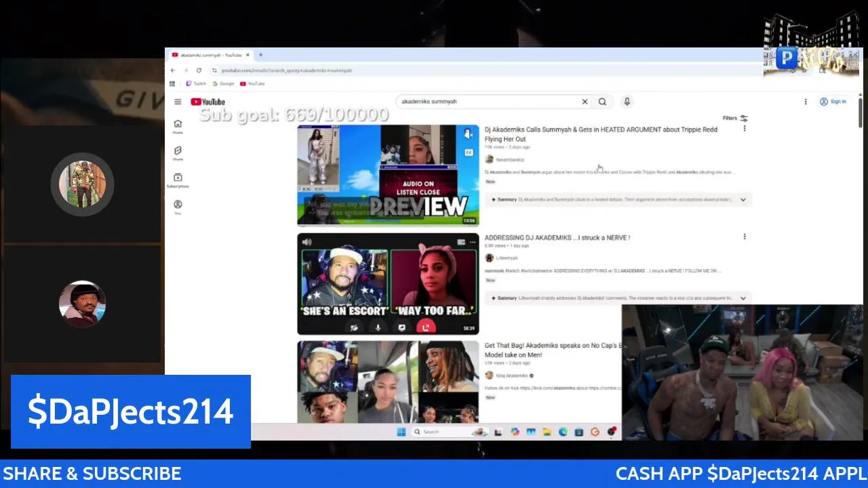Open the Twitch bookmark
The image size is (868, 488).
[196, 83]
